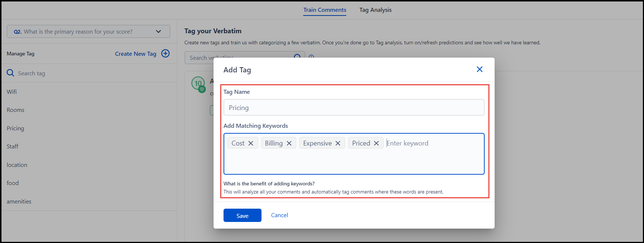Image resolution: width=644 pixels, height=243 pixels.
Task: Select the Rooms tag in list
Action: [x=15, y=110]
